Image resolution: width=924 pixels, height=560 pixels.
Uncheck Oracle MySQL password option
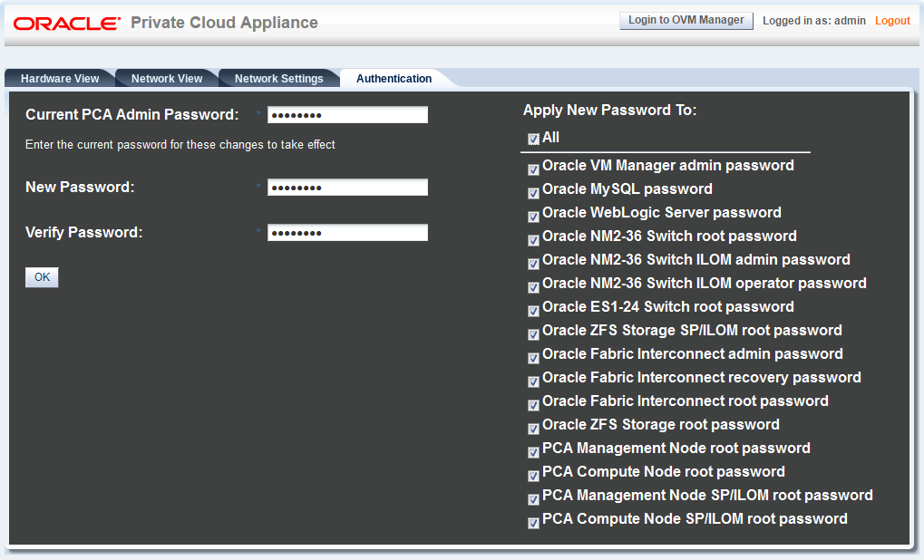[x=534, y=193]
